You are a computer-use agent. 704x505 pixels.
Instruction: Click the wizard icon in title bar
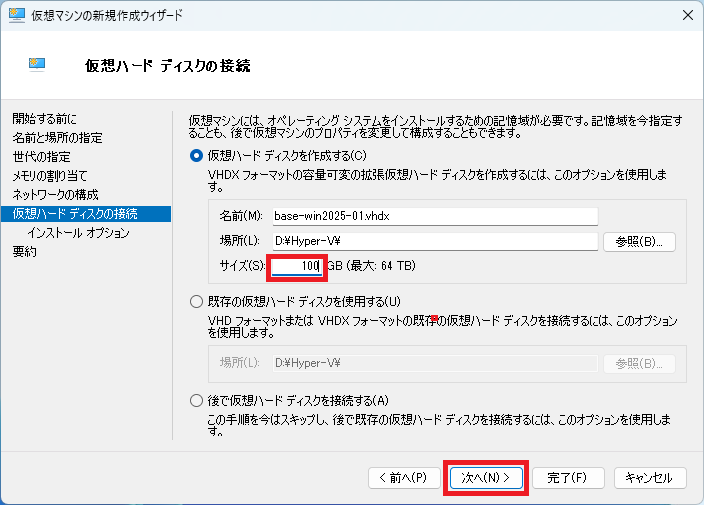click(x=17, y=15)
